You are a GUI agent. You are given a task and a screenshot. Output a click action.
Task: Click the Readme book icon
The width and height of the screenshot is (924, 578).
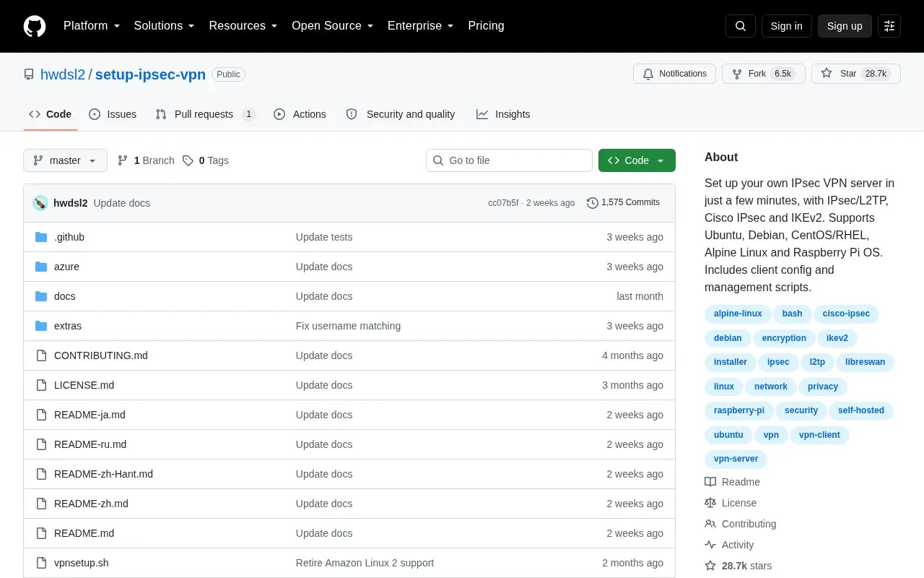coord(710,482)
